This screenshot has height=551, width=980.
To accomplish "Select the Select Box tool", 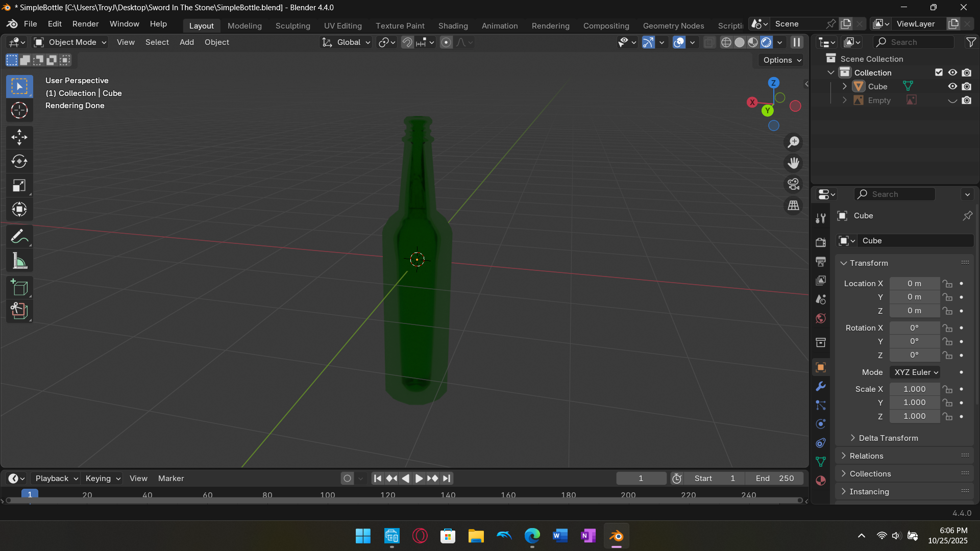I will tap(19, 86).
